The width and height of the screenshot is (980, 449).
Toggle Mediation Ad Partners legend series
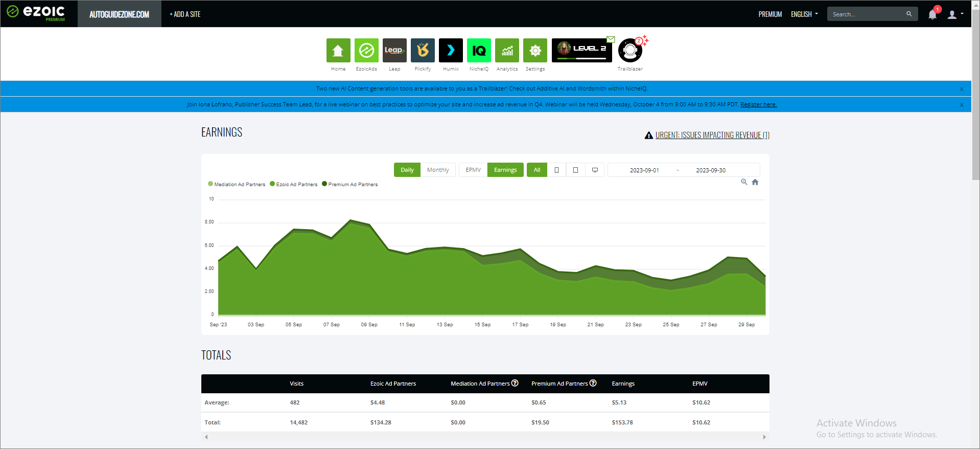click(x=237, y=184)
